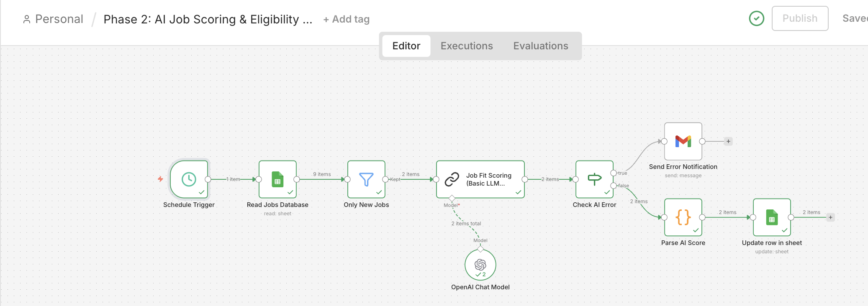Open the Personal project breadcrumb
The image size is (868, 306).
coord(59,19)
